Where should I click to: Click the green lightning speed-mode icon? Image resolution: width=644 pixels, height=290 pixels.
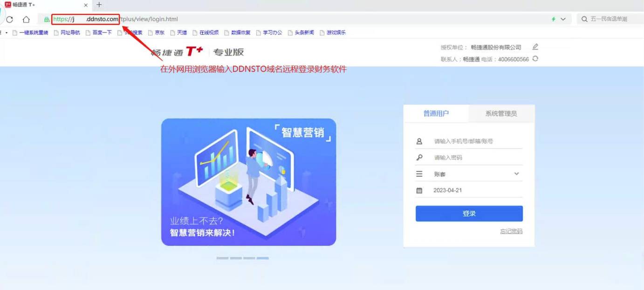(x=553, y=19)
